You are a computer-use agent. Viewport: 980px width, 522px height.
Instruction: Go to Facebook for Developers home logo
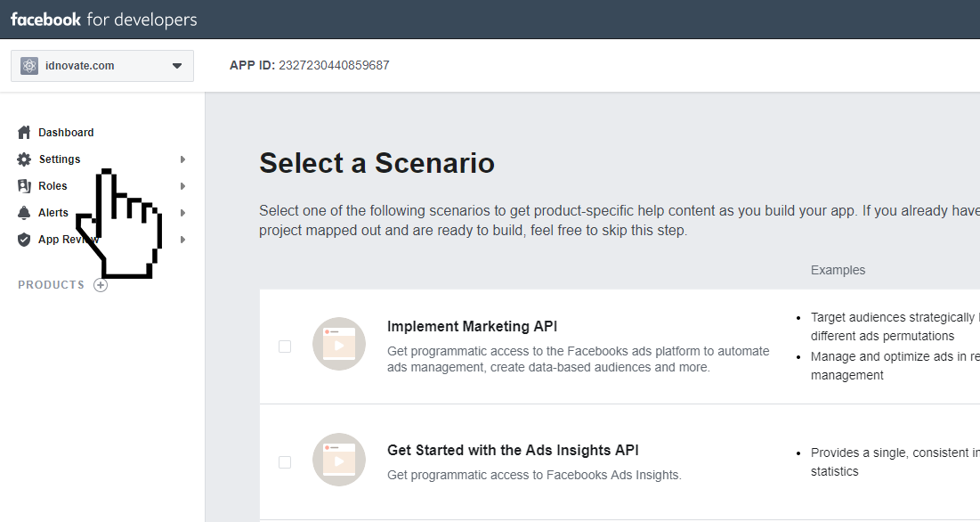104,20
